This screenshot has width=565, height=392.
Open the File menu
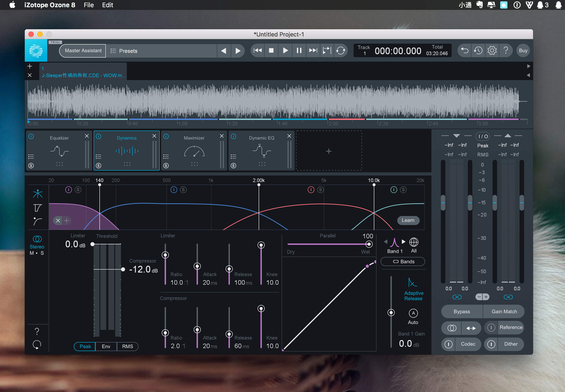(89, 5)
